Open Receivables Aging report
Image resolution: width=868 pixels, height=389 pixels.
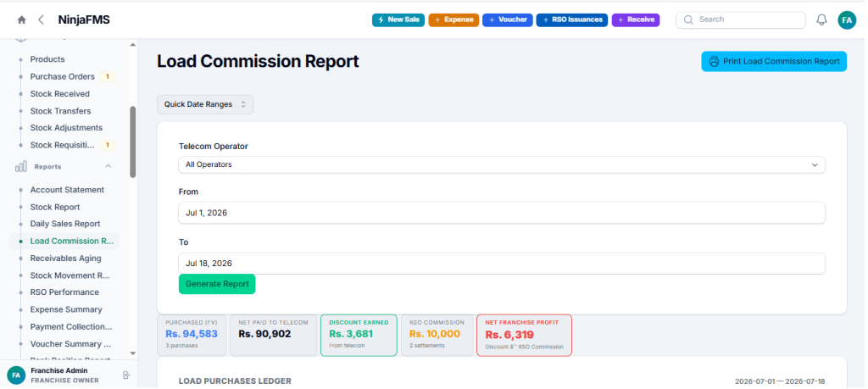(x=66, y=258)
